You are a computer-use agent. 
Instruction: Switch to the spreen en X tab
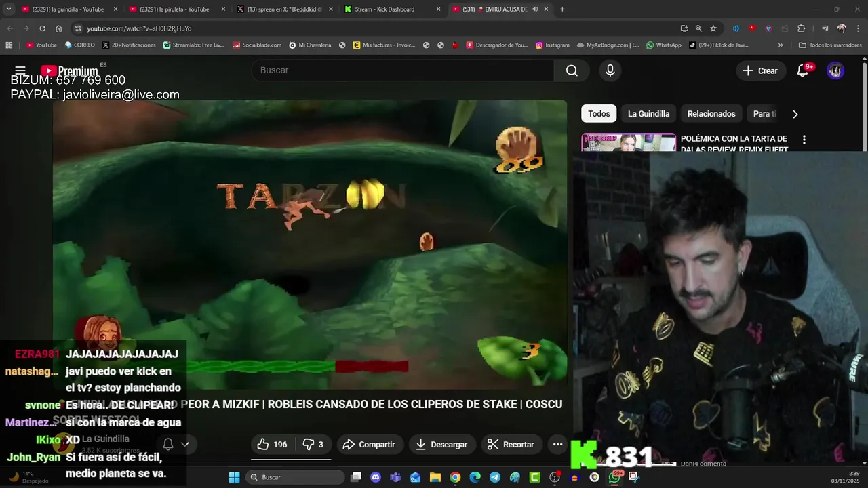tap(283, 9)
